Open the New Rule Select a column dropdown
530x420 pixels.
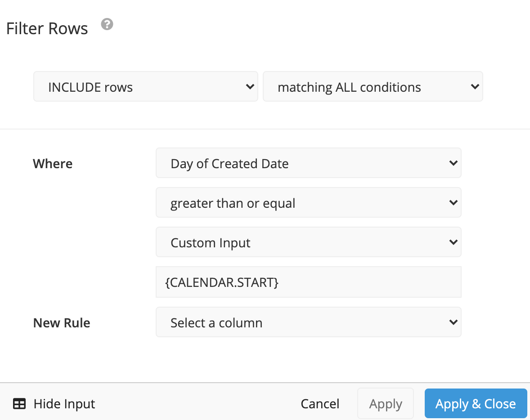[x=309, y=322]
